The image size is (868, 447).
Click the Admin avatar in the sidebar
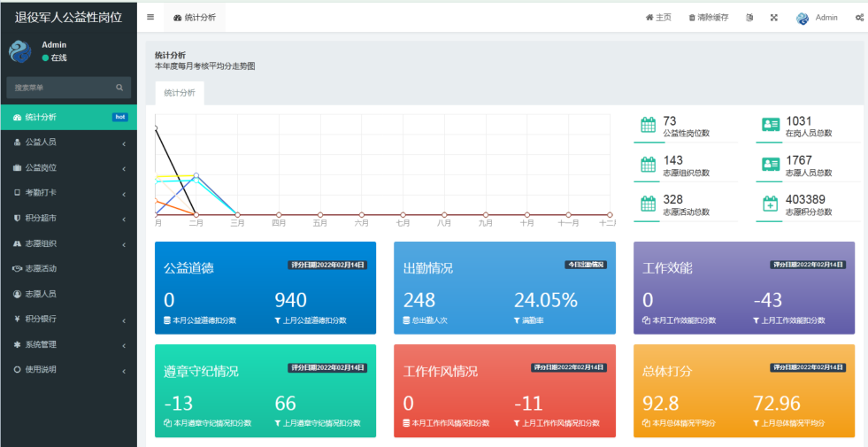[20, 51]
